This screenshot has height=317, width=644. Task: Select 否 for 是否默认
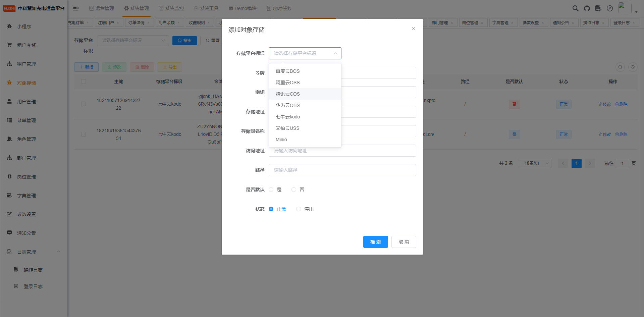tap(298, 190)
